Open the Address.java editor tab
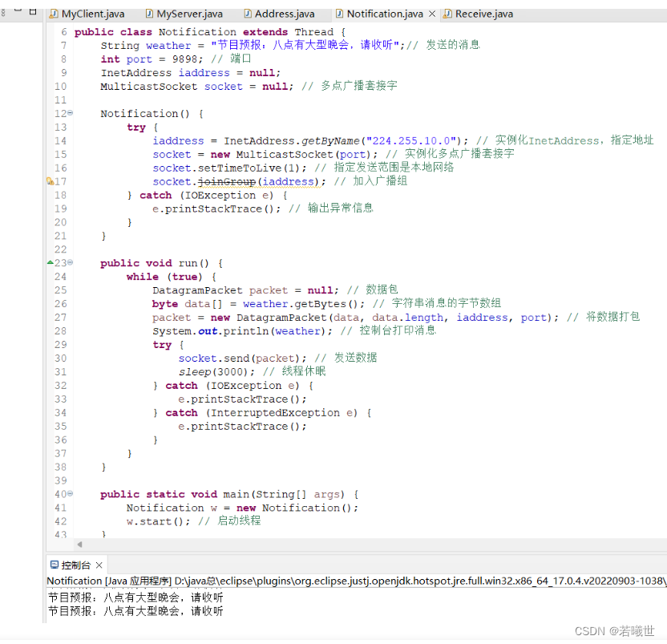The width and height of the screenshot is (667, 644). (x=280, y=14)
